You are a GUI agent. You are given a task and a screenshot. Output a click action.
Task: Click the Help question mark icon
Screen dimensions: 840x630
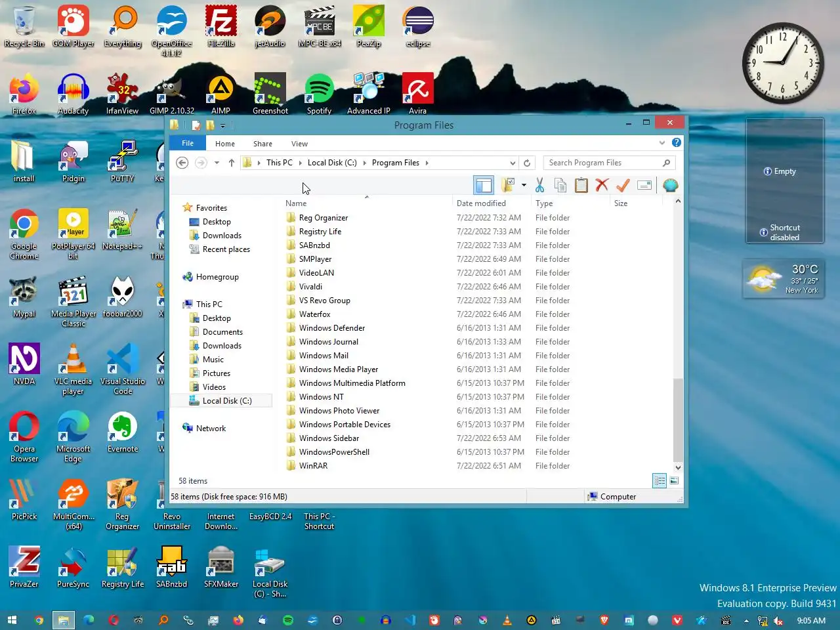(677, 142)
